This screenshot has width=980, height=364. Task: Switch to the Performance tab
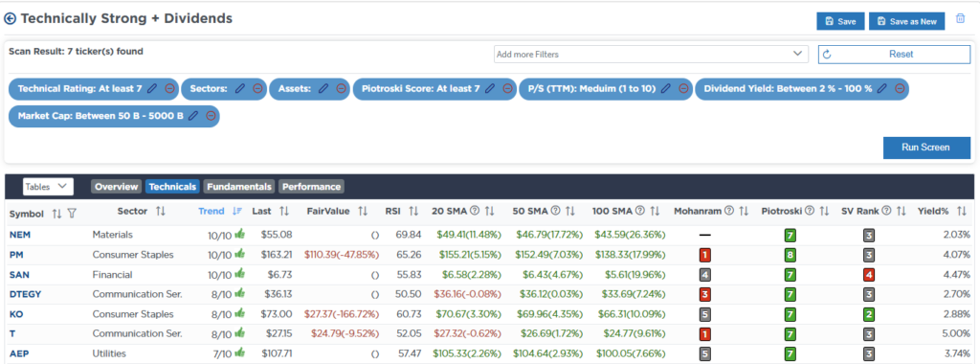(311, 187)
